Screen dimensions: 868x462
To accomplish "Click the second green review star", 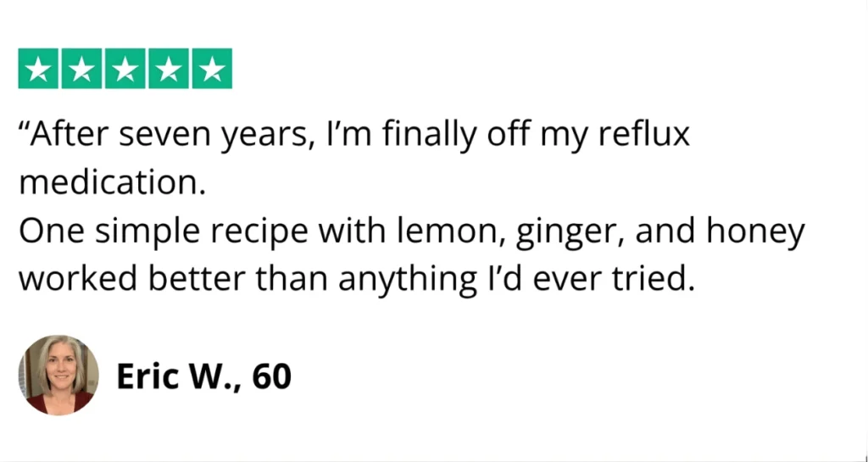I will [81, 70].
